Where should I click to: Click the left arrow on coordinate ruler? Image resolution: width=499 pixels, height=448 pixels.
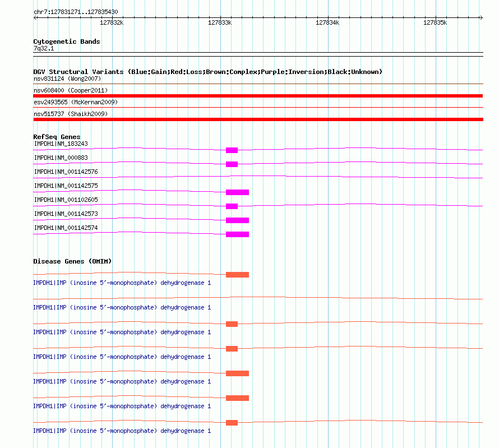coord(35,18)
